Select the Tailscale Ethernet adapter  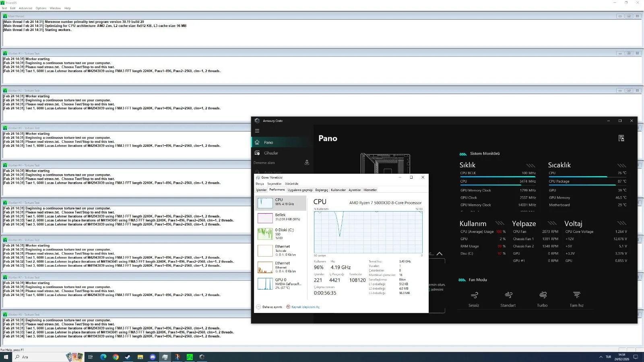[x=281, y=250]
